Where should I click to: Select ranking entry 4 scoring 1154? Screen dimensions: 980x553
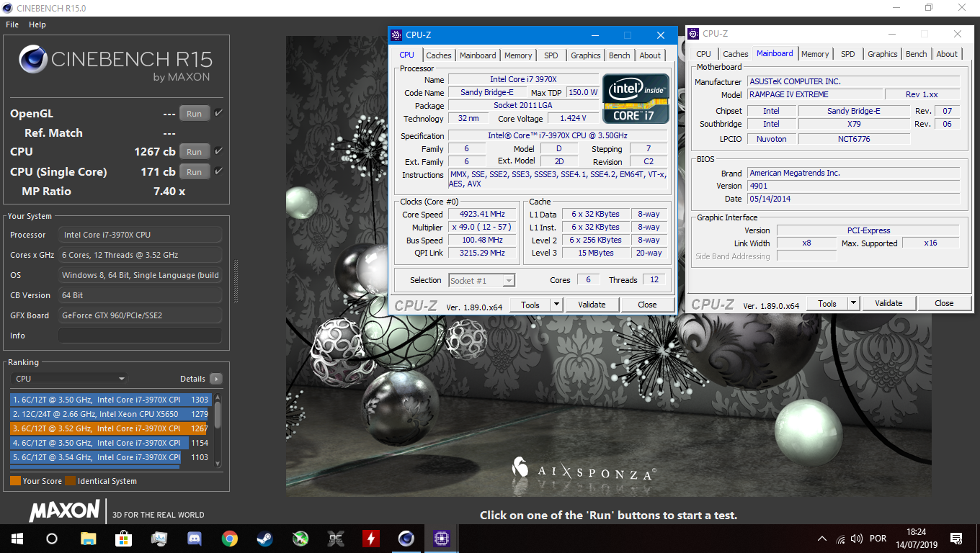click(x=110, y=443)
